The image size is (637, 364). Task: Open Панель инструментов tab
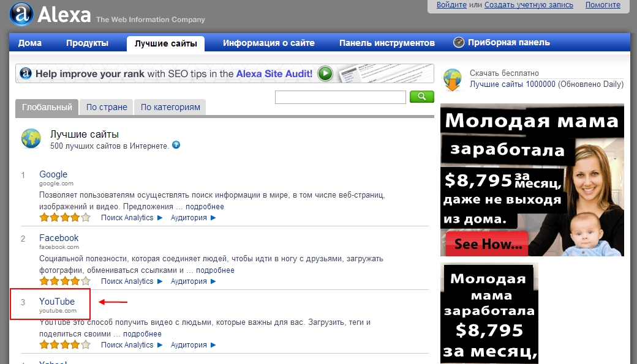(x=386, y=43)
